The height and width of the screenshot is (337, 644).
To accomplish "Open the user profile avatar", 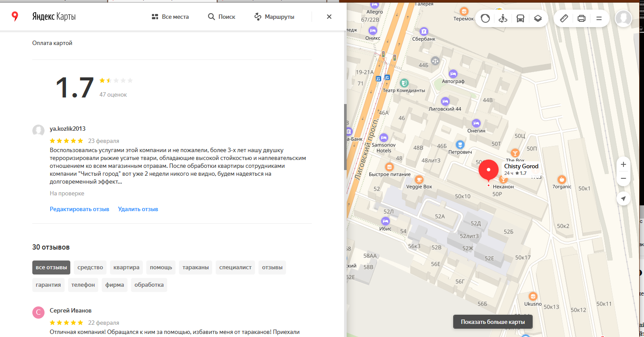I will click(x=623, y=18).
